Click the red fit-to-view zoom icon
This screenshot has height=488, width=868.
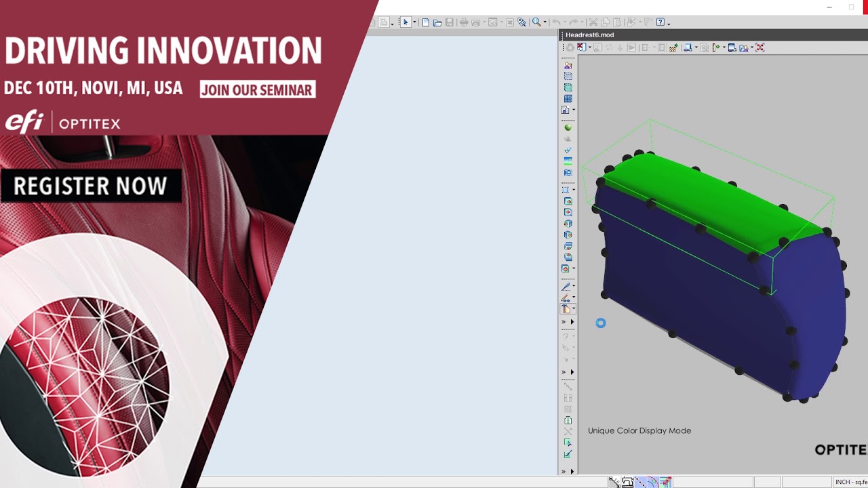tap(759, 47)
